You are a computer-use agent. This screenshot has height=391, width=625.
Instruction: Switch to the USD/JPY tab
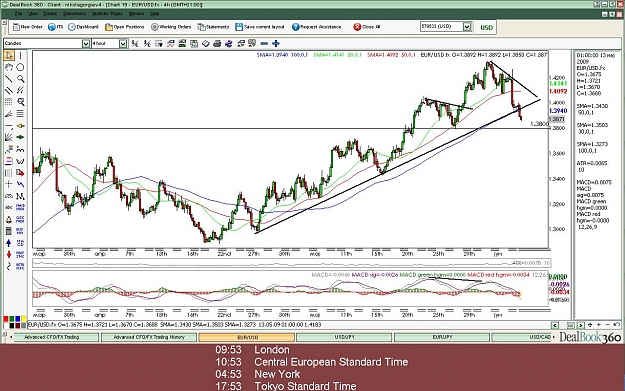coord(344,337)
